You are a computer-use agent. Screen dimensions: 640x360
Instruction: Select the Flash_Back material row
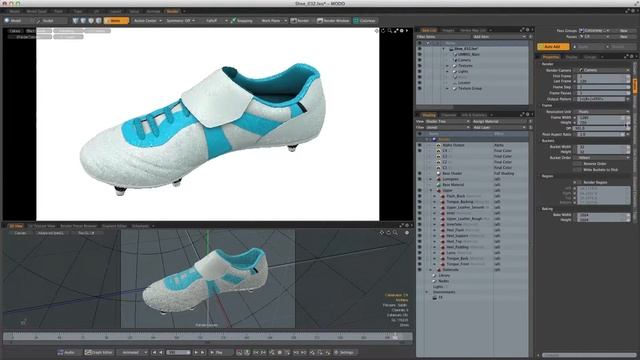[x=473, y=196]
